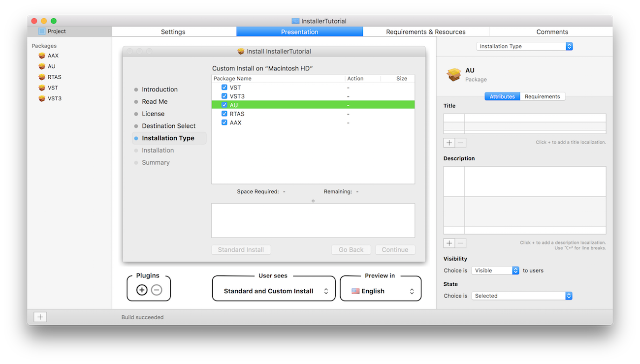Open the State choice Selected dropdown
Screen dimensions: 640x364
[521, 296]
